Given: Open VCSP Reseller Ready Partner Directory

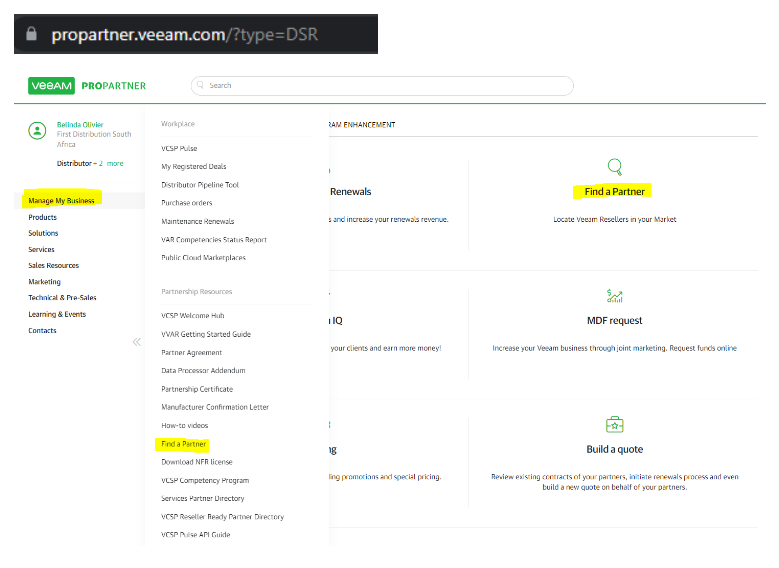Looking at the screenshot, I should [223, 517].
